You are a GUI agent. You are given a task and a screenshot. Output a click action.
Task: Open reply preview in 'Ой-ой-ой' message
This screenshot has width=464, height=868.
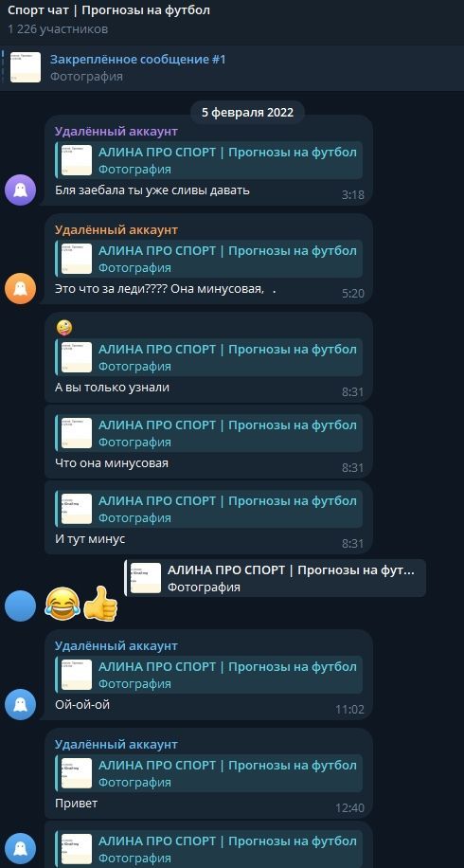point(208,675)
